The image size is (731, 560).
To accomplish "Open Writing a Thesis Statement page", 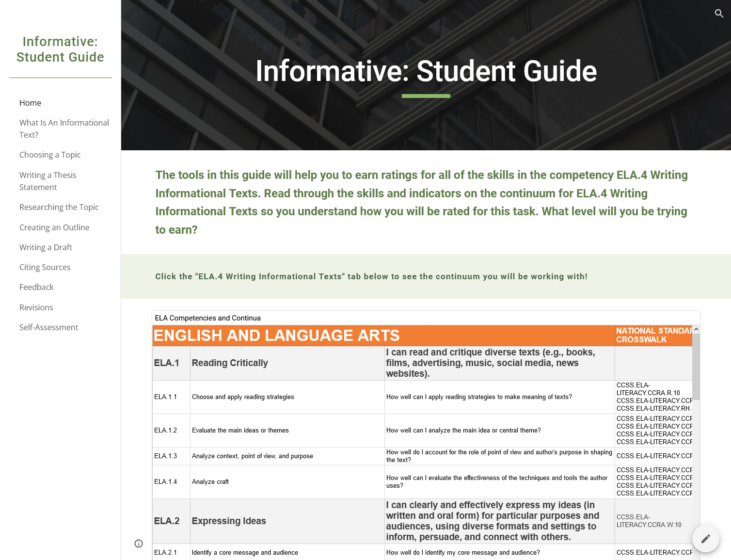I will [x=48, y=181].
